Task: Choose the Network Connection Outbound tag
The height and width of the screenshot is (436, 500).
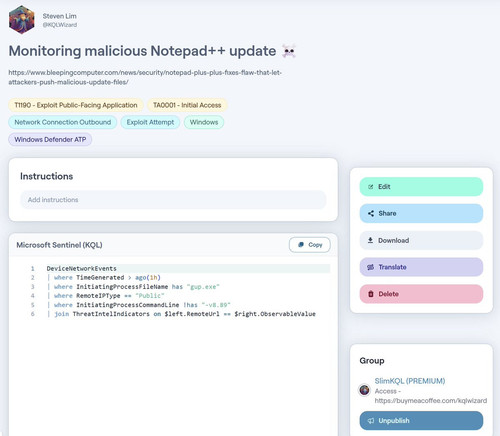Action: coord(63,122)
